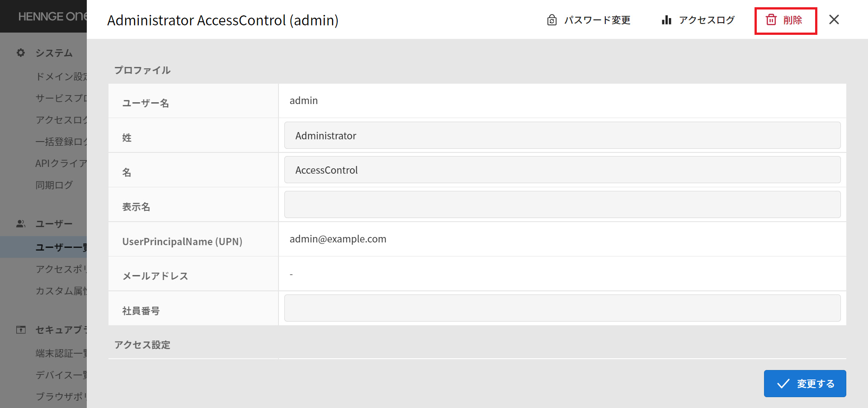Viewport: 868px width, 408px height.
Task: Select 同期ログ in the sidebar
Action: 54,185
